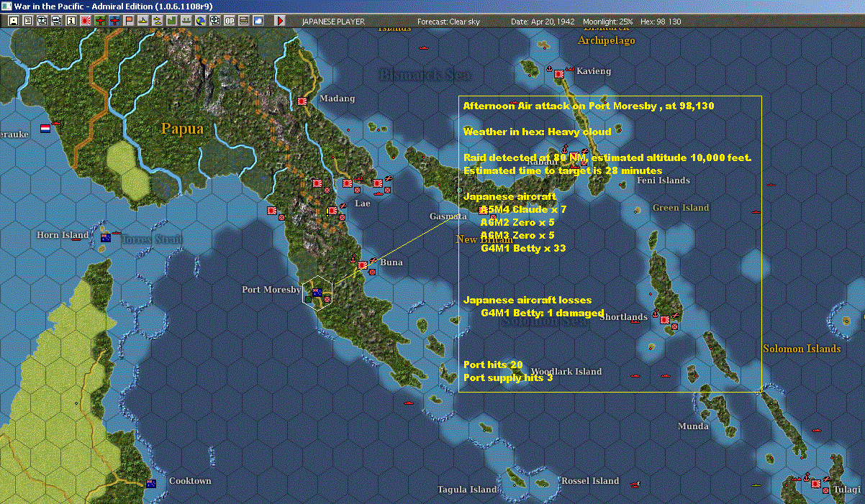Screen dimensions: 865x504
Task: Click the green ship toolbar icon
Action: pos(186,21)
